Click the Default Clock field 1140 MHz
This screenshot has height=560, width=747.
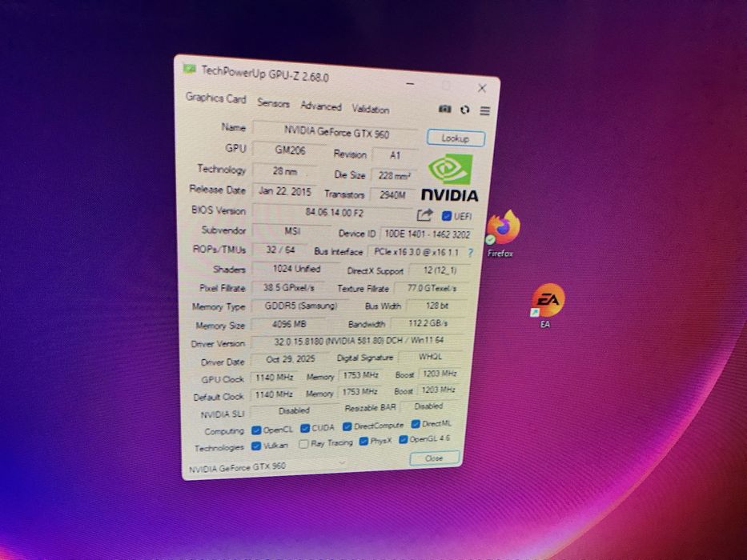click(x=274, y=394)
